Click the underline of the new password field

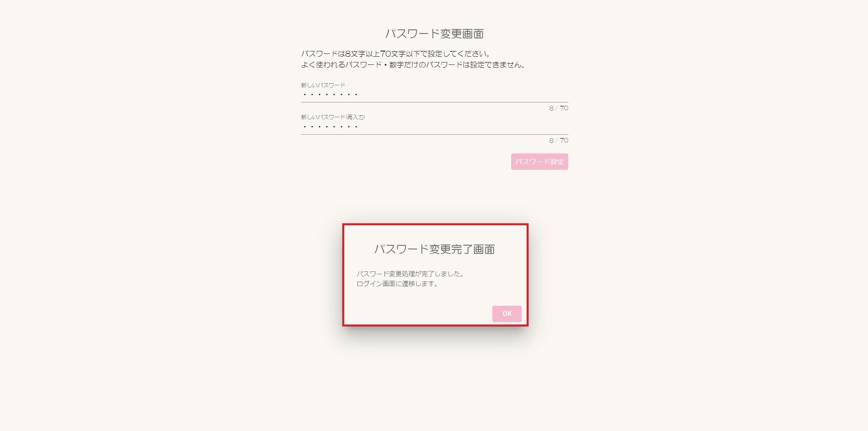[434, 102]
